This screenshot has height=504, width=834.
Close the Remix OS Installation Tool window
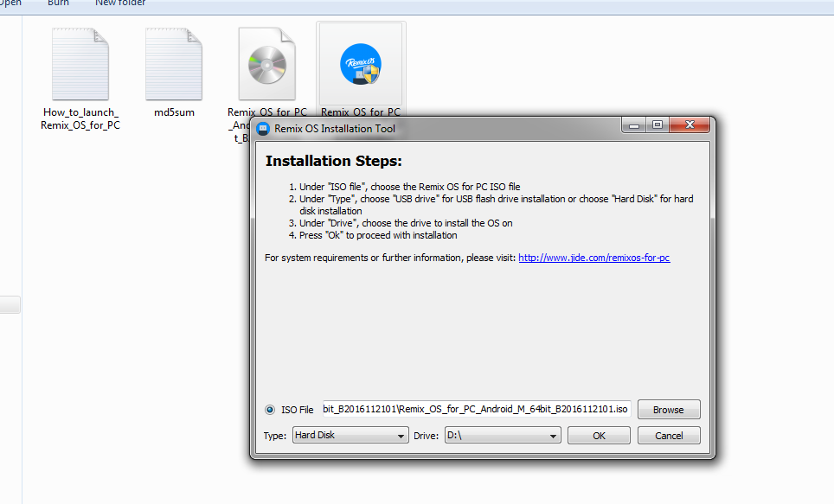coord(690,125)
